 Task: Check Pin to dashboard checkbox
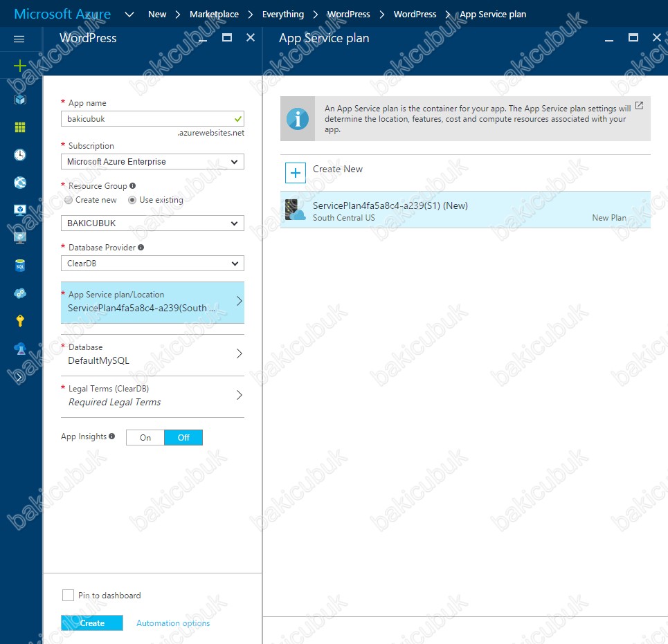pos(68,595)
